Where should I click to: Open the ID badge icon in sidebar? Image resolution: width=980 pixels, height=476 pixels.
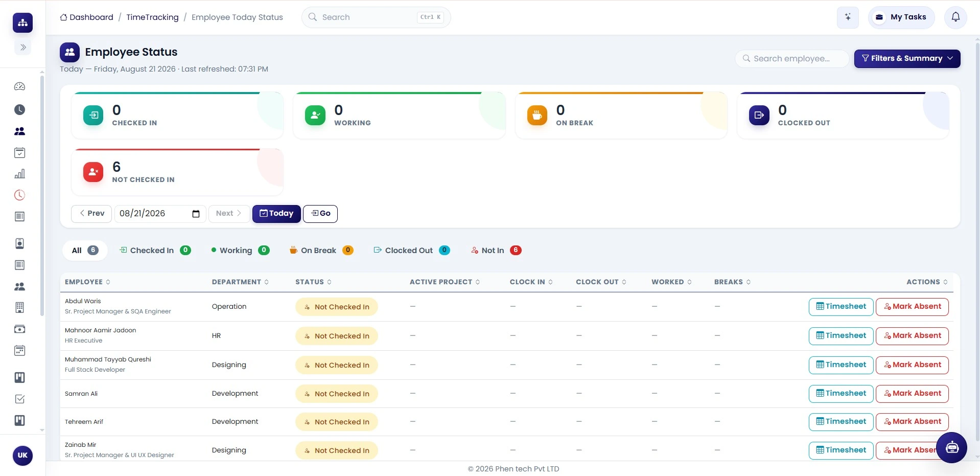point(19,243)
